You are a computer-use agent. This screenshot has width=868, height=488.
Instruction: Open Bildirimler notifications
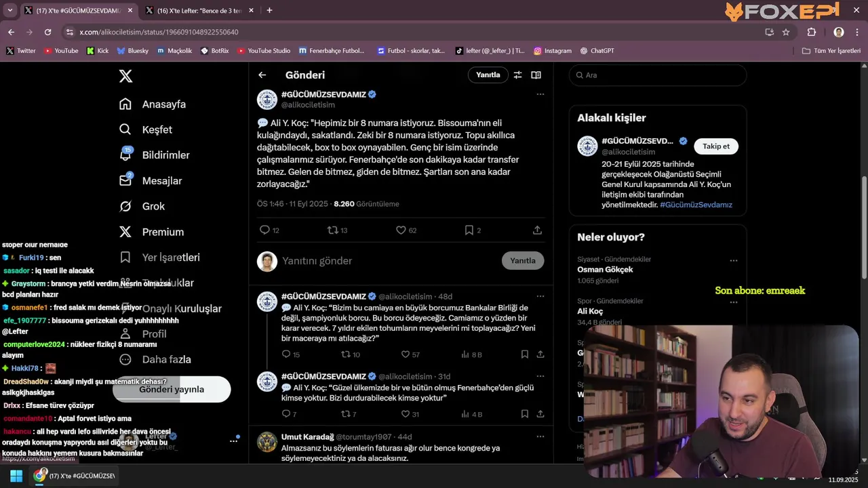point(154,155)
